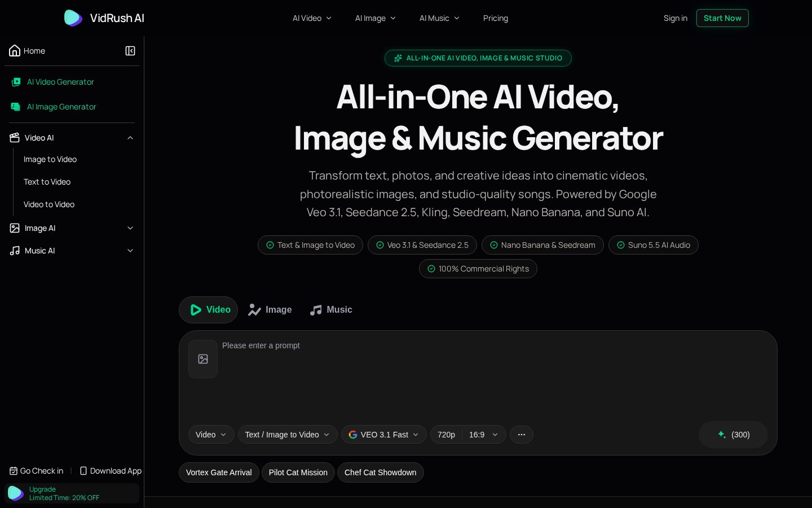Click the Google icon in VEO model selector
Viewport: 812px width, 508px height.
point(353,435)
